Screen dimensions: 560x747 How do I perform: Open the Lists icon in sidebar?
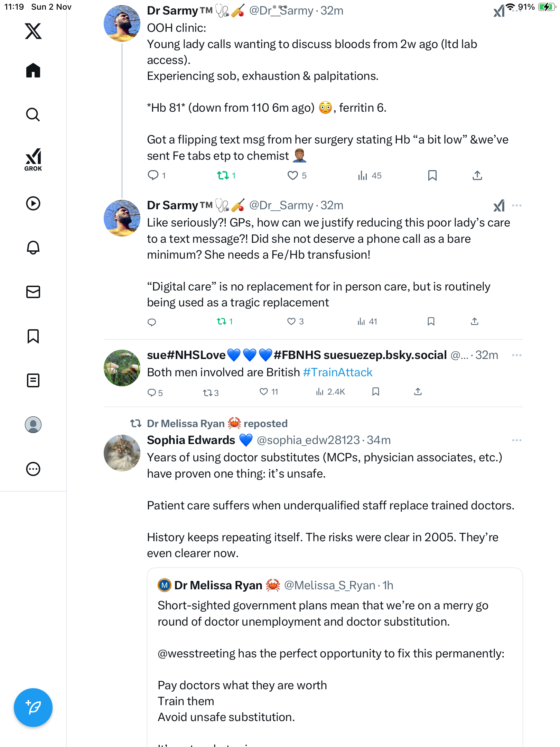[x=33, y=380]
